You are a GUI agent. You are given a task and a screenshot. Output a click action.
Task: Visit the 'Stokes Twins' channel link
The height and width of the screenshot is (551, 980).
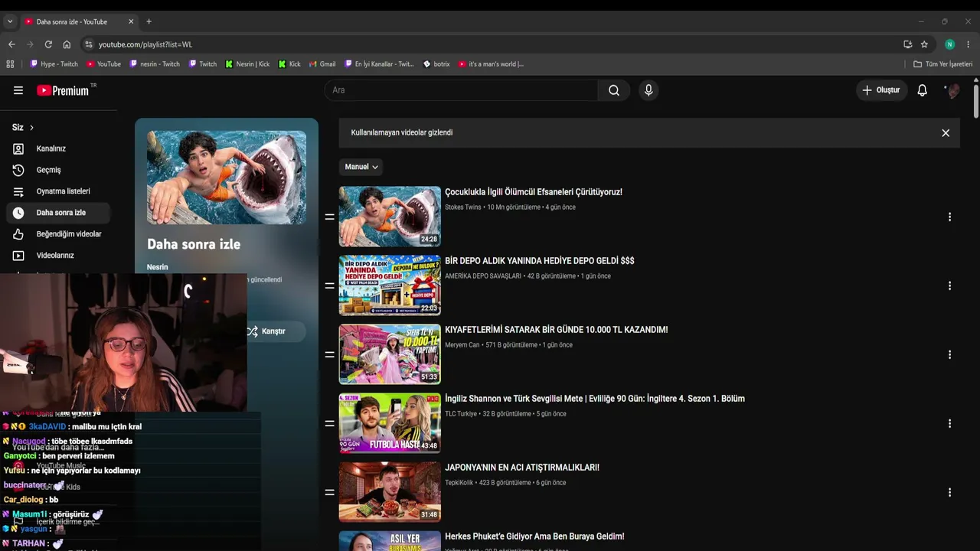463,207
